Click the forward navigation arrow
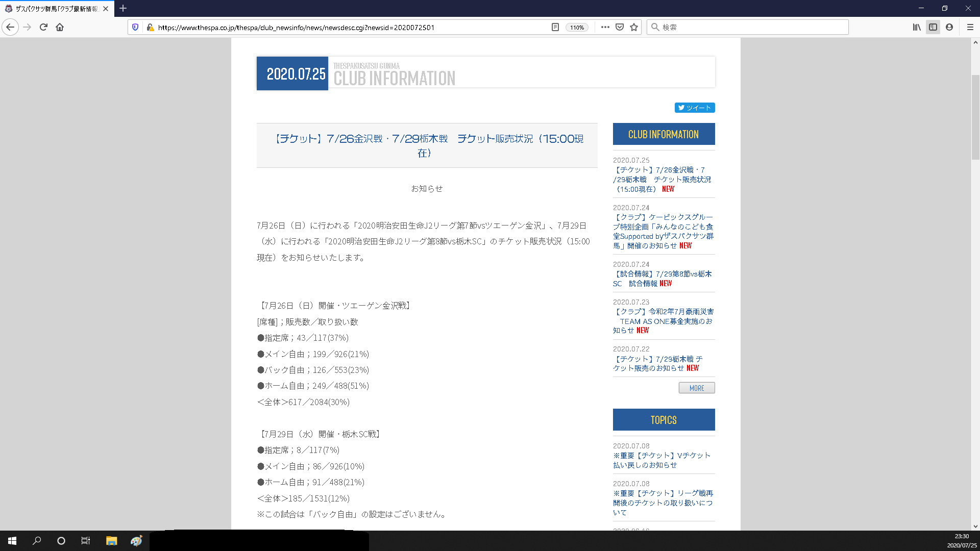 [28, 27]
